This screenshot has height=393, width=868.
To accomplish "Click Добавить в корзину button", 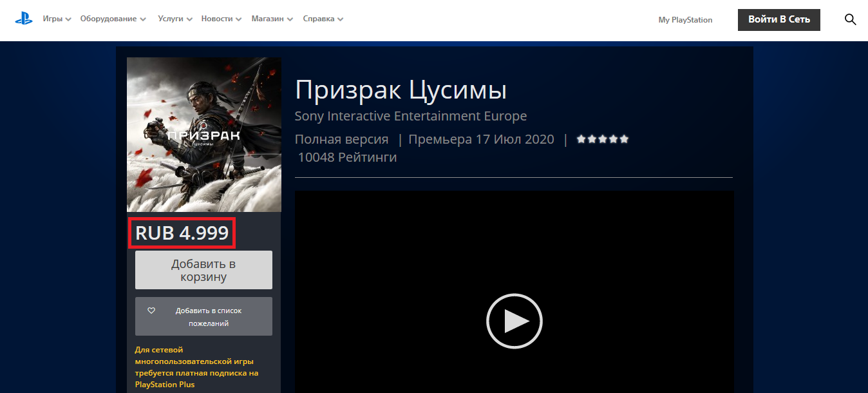I will coord(203,270).
